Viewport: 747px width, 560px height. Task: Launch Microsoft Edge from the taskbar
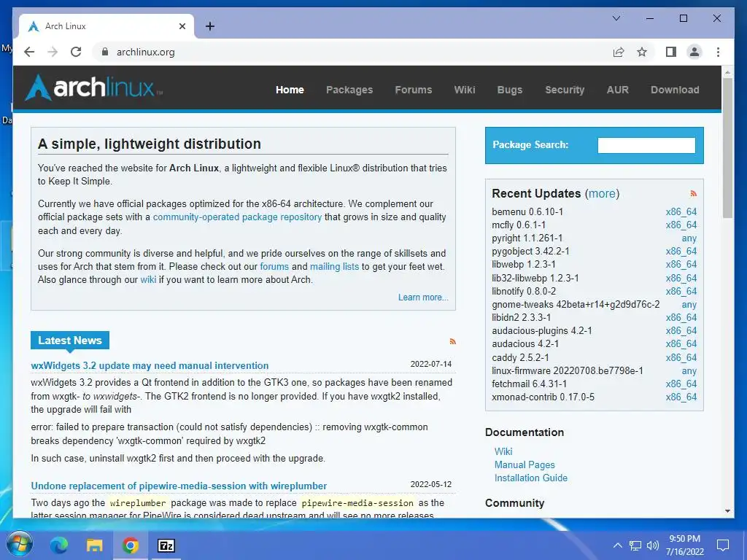point(58,545)
